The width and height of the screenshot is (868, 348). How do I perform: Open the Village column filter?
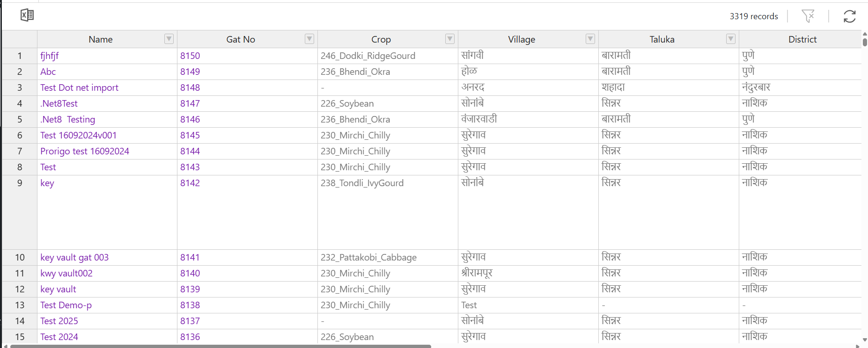tap(589, 39)
